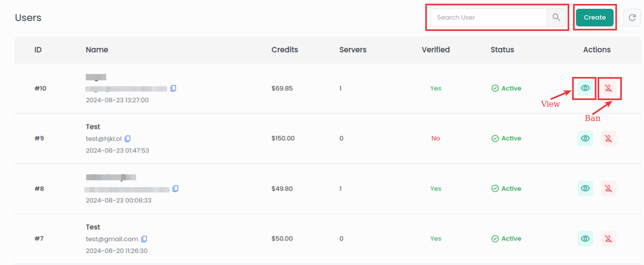Click the search magnifier icon
644x265 pixels.
[556, 18]
